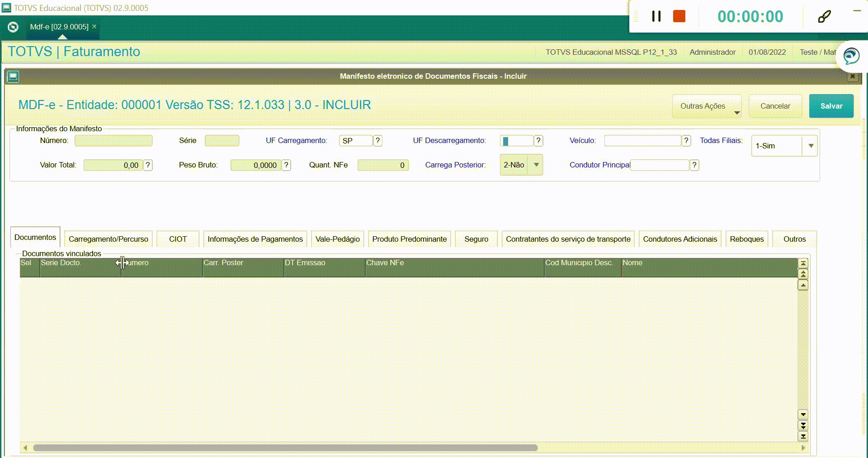Switch to Produto Predominante tab

click(410, 239)
